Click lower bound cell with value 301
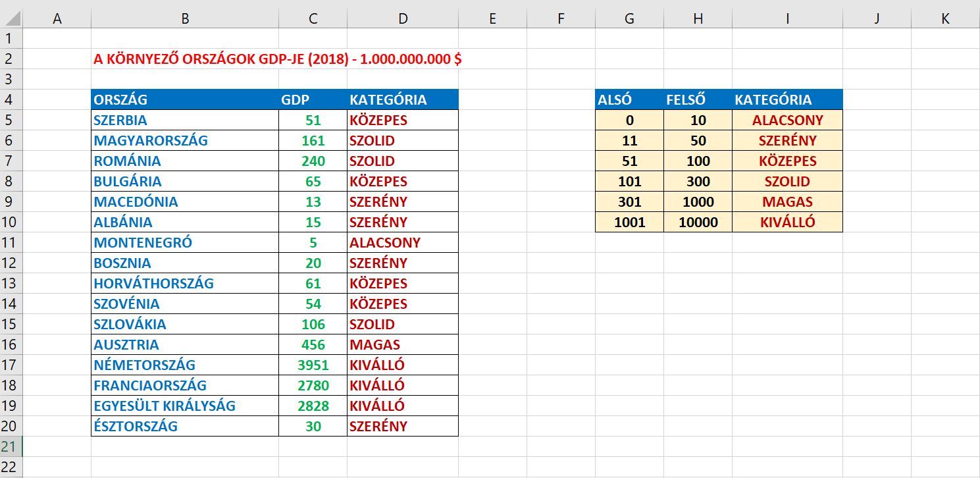 [x=630, y=201]
